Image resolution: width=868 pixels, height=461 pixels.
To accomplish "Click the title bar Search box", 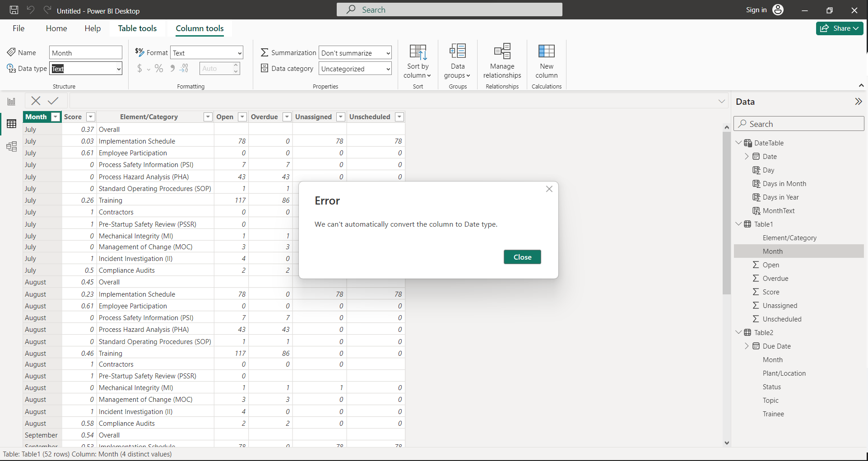I will click(x=449, y=9).
